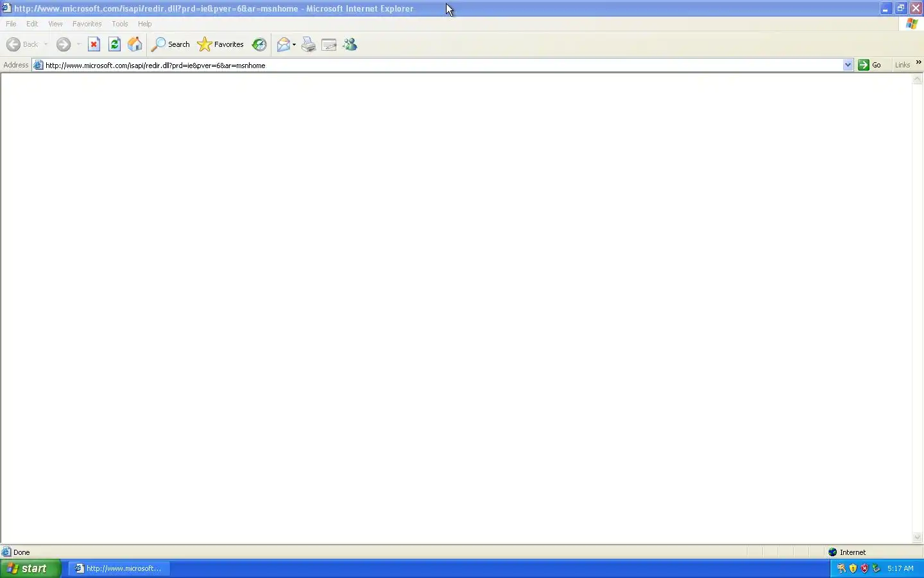
Task: Click the Back navigation button
Action: [22, 44]
